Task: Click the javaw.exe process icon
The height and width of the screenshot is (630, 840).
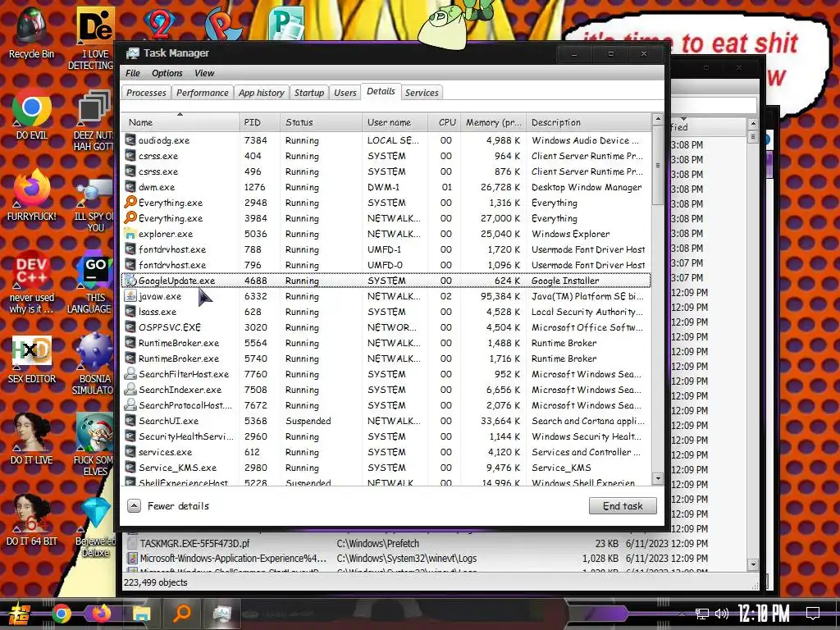Action: (130, 295)
